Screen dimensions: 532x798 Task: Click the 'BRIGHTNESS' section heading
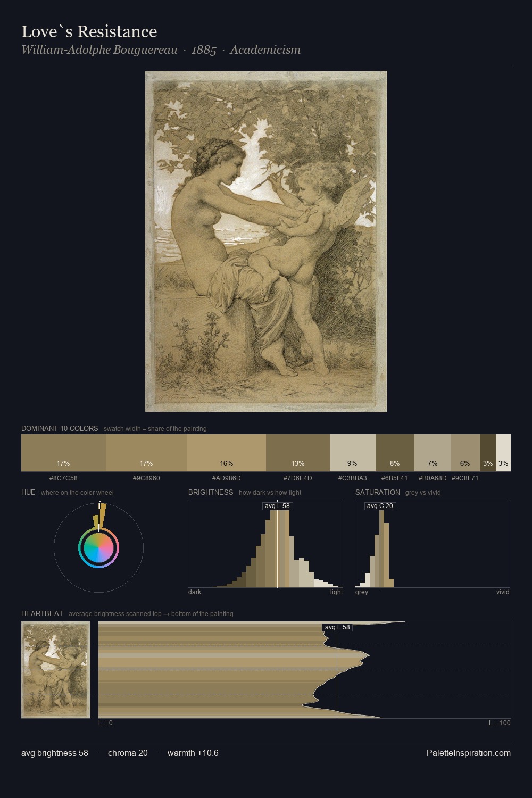click(x=211, y=492)
